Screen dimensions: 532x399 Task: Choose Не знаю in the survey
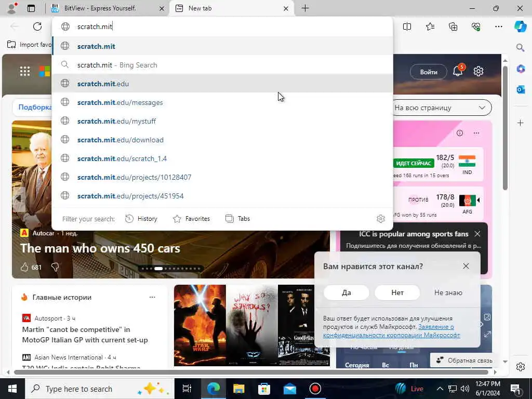coord(448,292)
